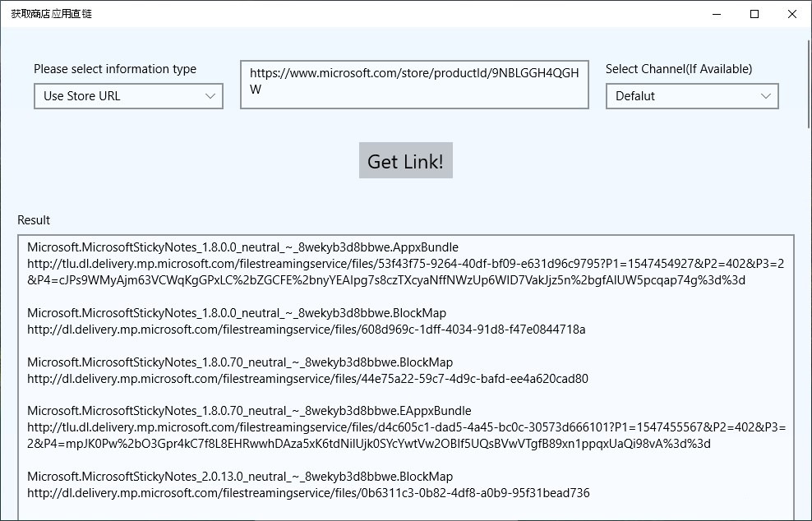Minimize the 获取商店应用直链 window
The image size is (812, 521).
(x=717, y=14)
